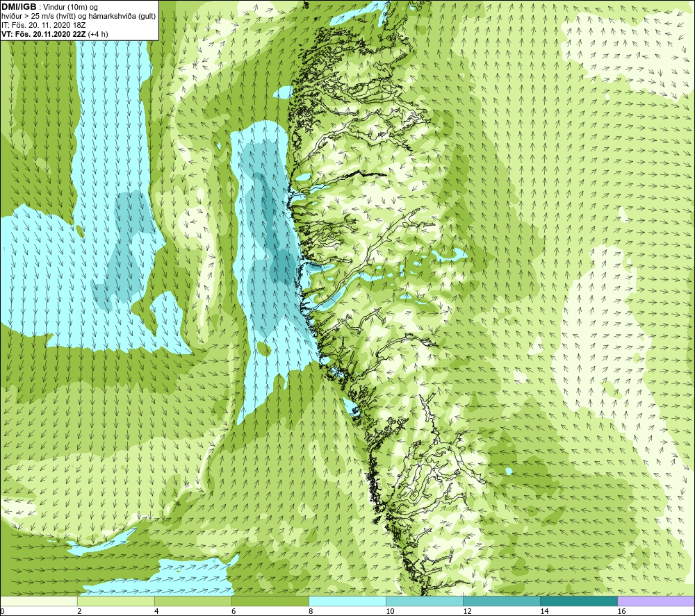Click the lavender above-16 m/s legend swatch
The width and height of the screenshot is (695, 616).
[656, 601]
